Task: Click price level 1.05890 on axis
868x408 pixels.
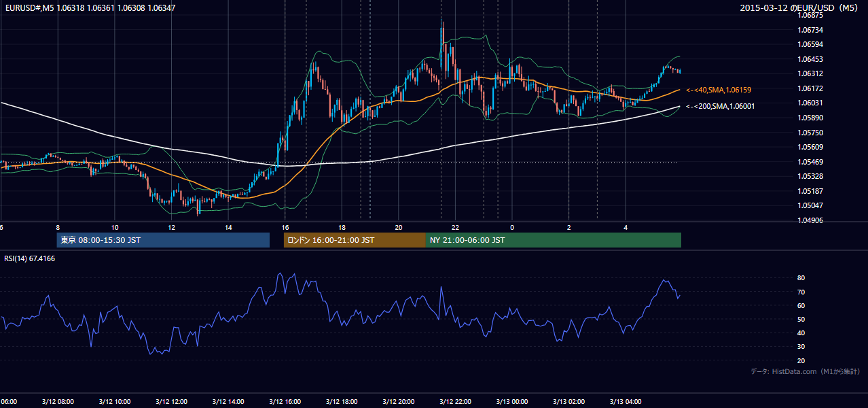Action: pyautogui.click(x=810, y=118)
